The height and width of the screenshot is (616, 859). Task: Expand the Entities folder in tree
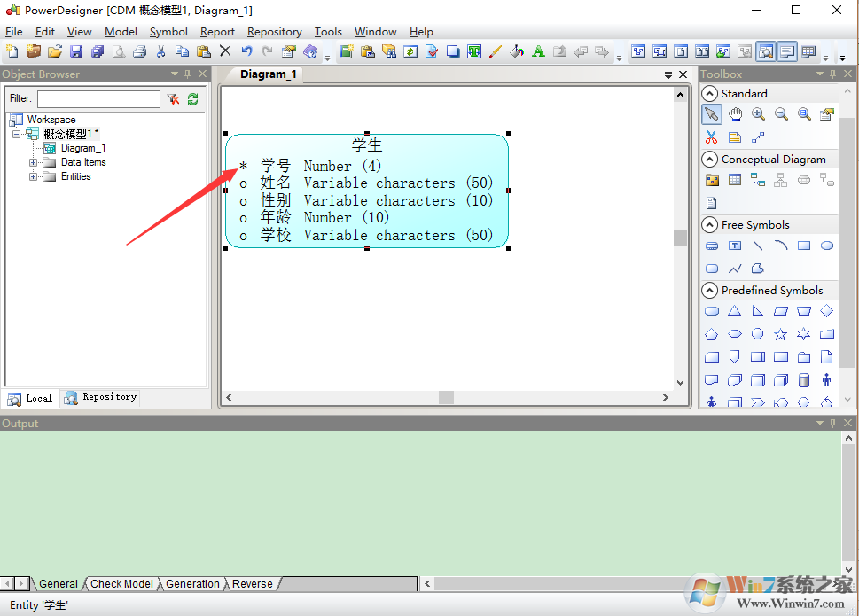(x=34, y=176)
